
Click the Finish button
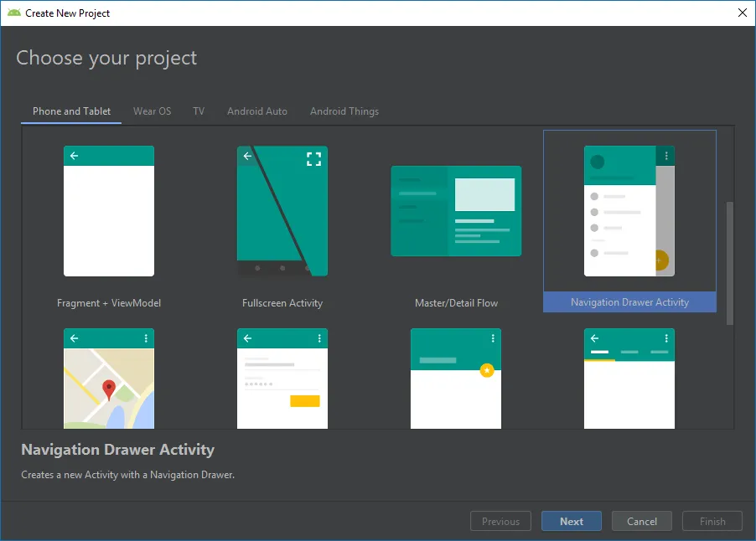tap(712, 520)
